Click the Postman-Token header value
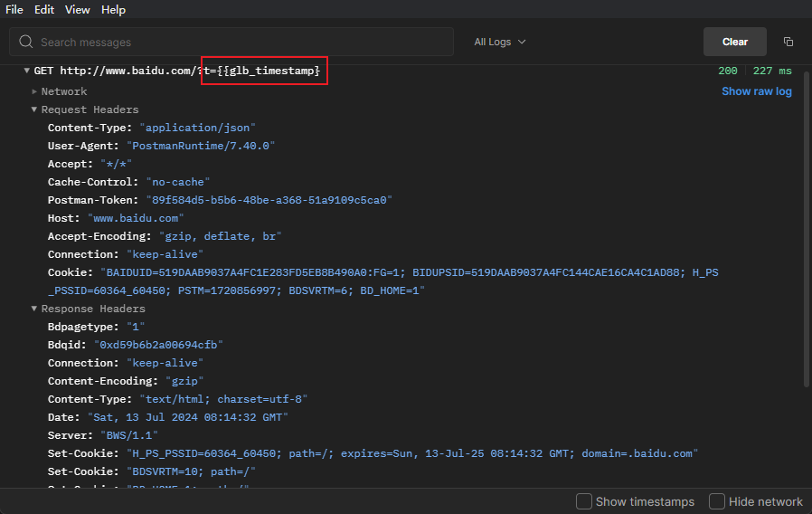Image resolution: width=812 pixels, height=514 pixels. click(269, 200)
